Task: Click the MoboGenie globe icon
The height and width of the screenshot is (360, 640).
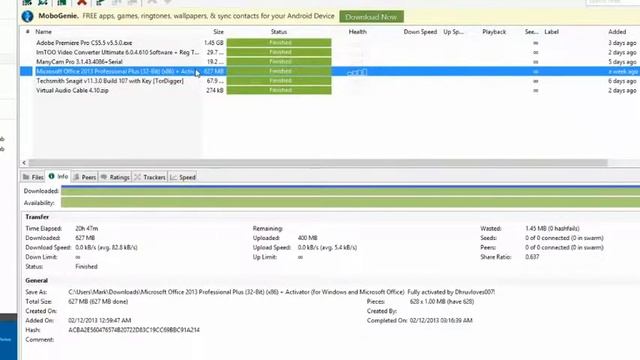Action: (x=27, y=16)
